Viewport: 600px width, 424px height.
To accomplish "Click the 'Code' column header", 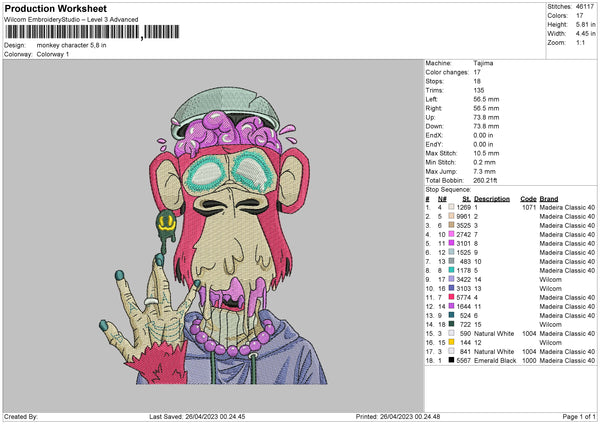I will [528, 198].
